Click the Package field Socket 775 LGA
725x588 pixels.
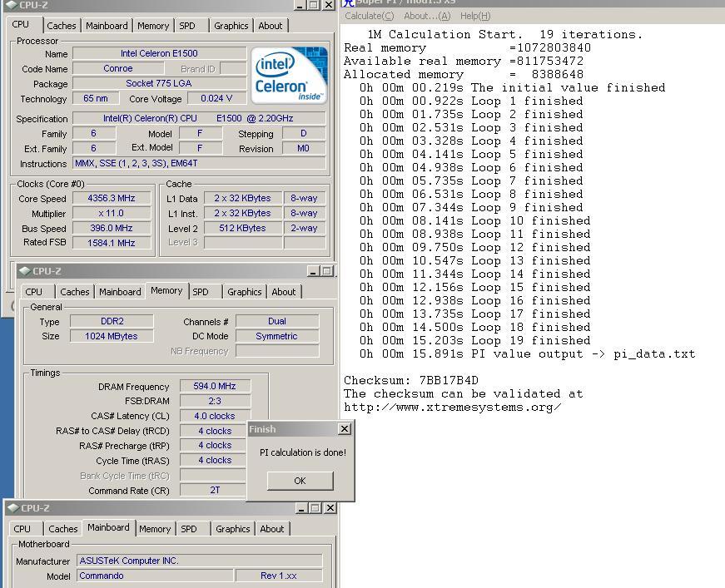coord(159,83)
